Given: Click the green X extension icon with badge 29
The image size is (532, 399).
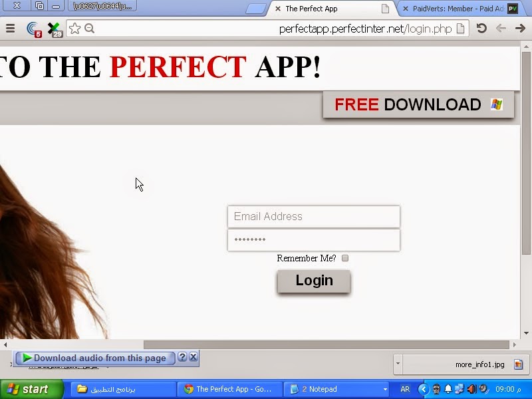Looking at the screenshot, I should click(x=55, y=29).
